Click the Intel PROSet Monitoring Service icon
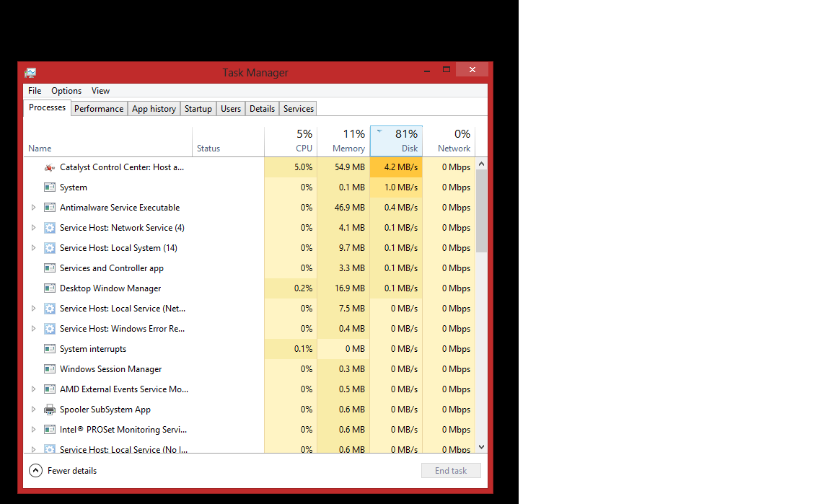The height and width of the screenshot is (504, 831). tap(49, 429)
